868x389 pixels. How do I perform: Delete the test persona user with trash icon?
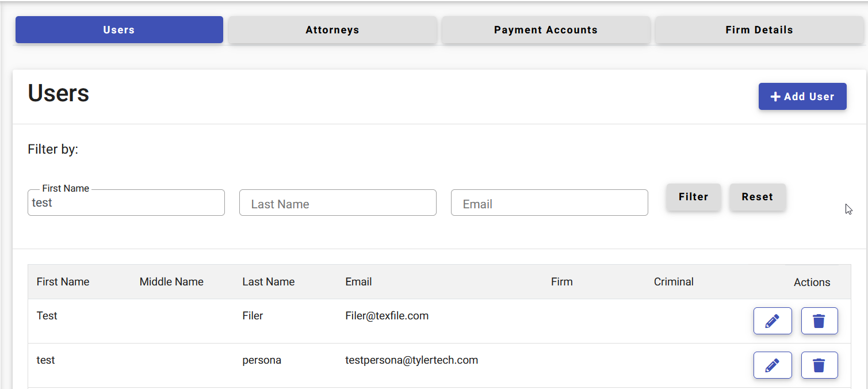click(x=819, y=365)
